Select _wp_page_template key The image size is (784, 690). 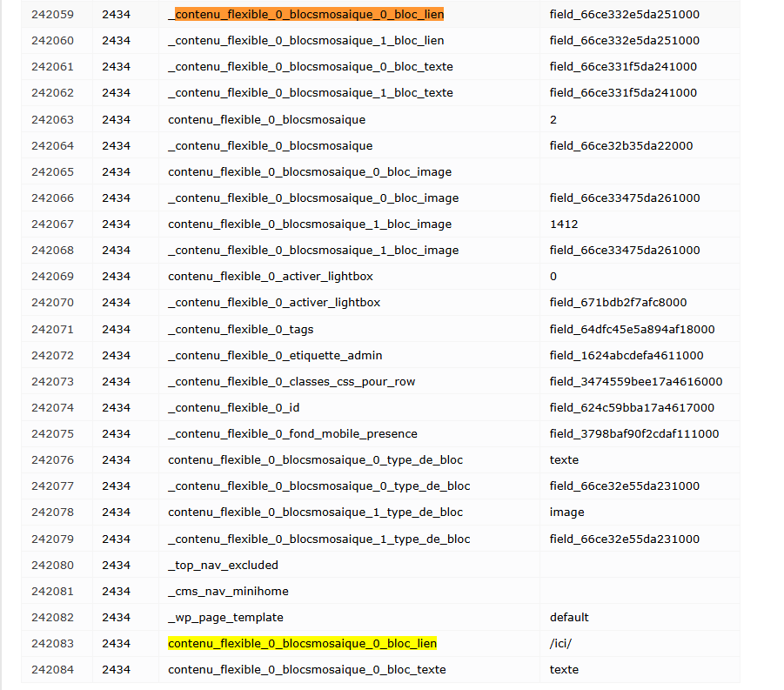[226, 618]
